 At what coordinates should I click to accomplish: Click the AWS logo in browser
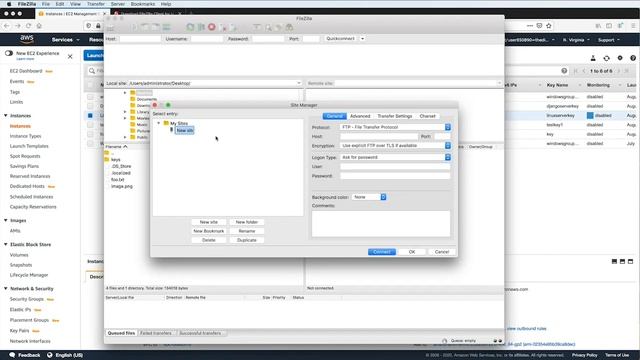pos(27,39)
